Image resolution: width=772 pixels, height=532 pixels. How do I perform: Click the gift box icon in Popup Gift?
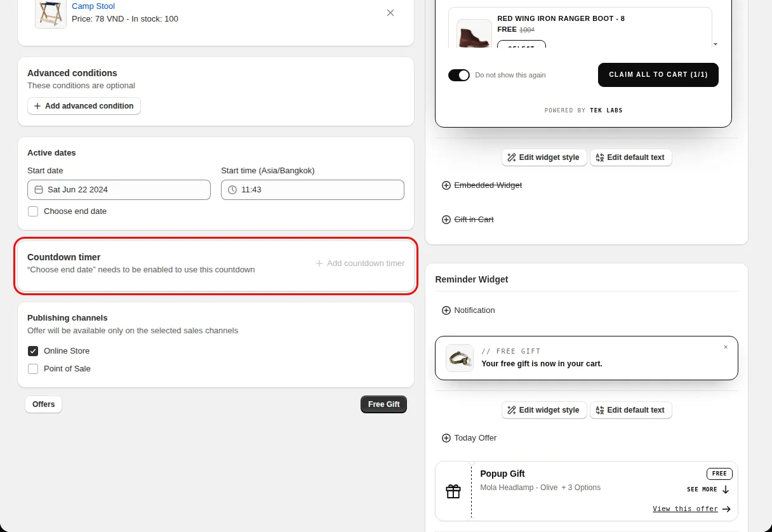tap(453, 491)
